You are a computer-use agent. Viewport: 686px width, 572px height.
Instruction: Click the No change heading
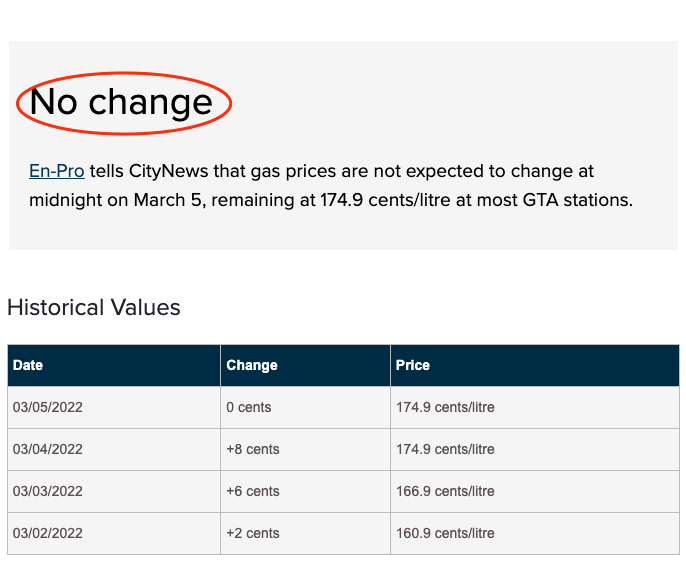121,102
